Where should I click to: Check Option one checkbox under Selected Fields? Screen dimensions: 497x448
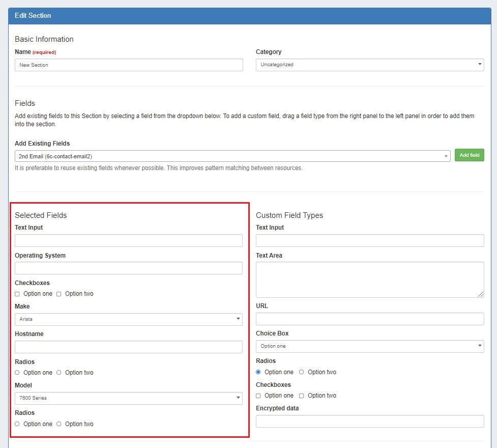(x=17, y=294)
